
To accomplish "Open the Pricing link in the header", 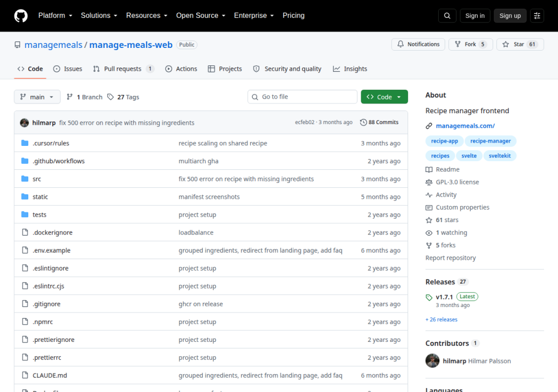I will coord(294,16).
